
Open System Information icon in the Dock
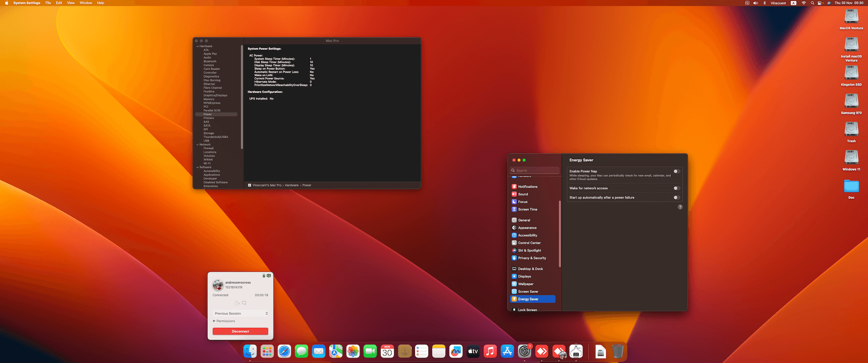point(576,351)
